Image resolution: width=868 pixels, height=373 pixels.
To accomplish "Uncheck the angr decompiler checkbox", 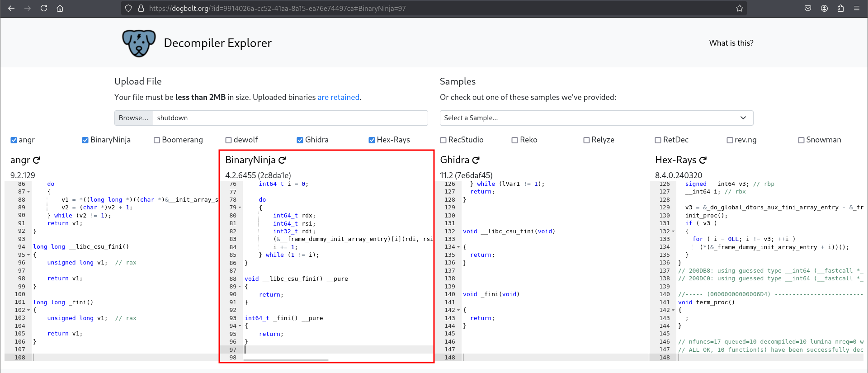I will [14, 140].
